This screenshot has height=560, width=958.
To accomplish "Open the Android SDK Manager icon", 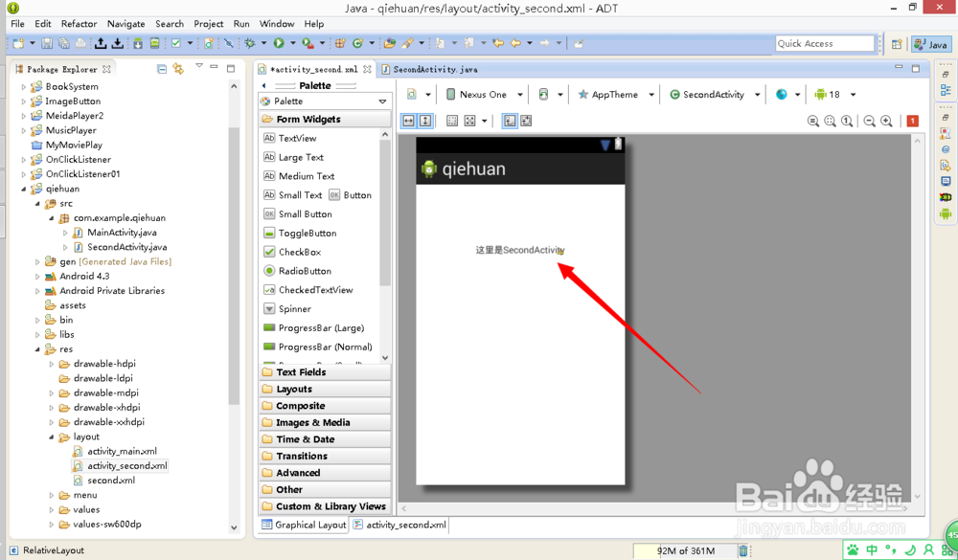I will click(137, 43).
